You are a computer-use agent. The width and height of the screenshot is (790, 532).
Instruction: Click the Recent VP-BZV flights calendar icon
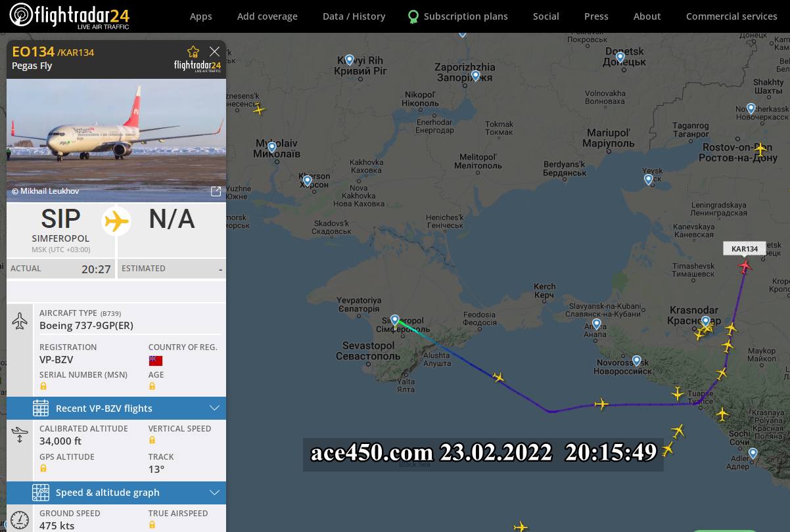pos(41,408)
